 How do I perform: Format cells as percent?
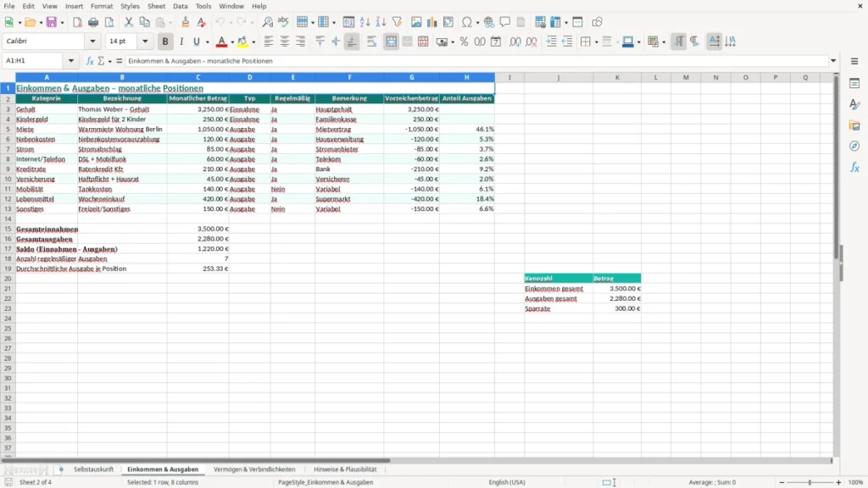pyautogui.click(x=464, y=42)
